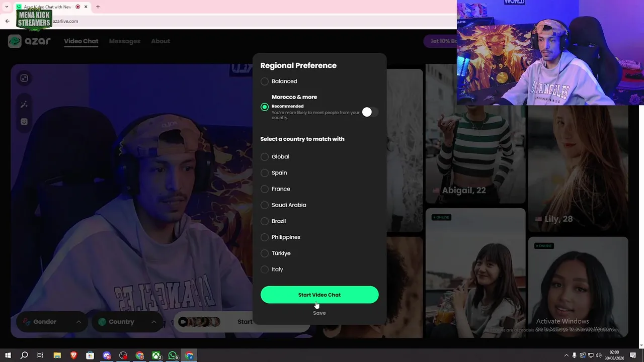The image size is (644, 362).
Task: Launch Brave browser from the taskbar
Action: click(x=74, y=355)
